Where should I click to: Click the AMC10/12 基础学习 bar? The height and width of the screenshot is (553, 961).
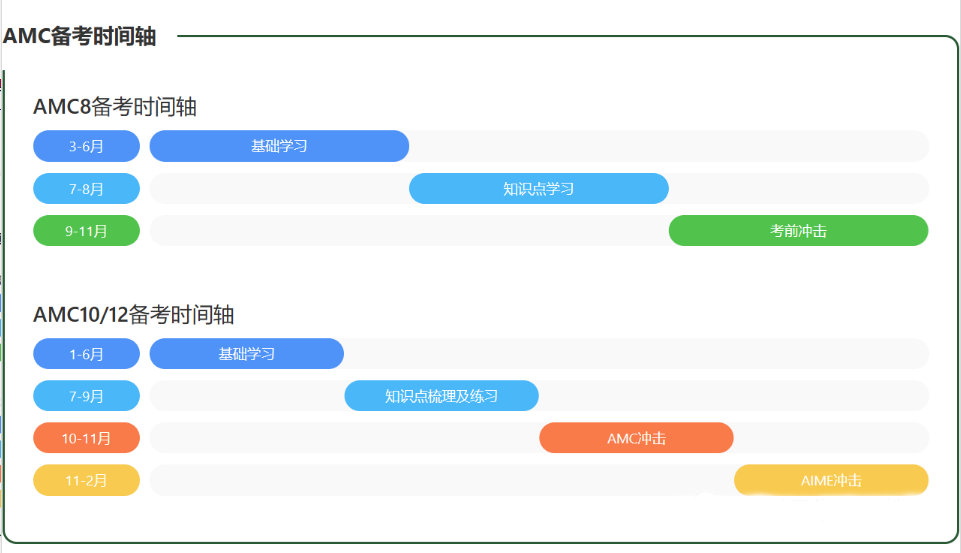[x=246, y=354]
